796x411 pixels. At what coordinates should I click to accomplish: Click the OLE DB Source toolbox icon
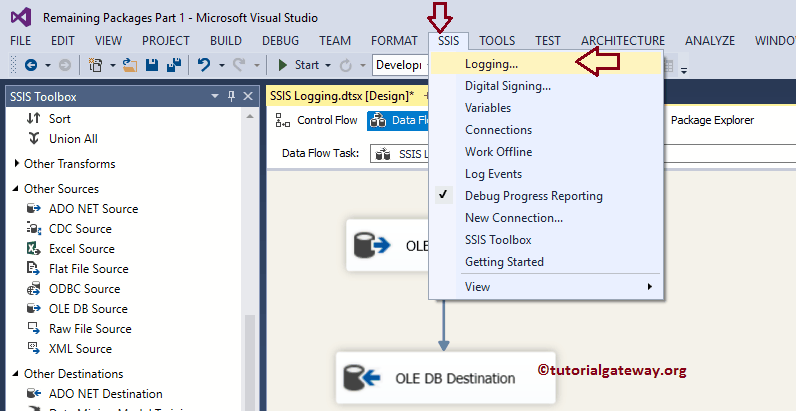click(x=34, y=309)
